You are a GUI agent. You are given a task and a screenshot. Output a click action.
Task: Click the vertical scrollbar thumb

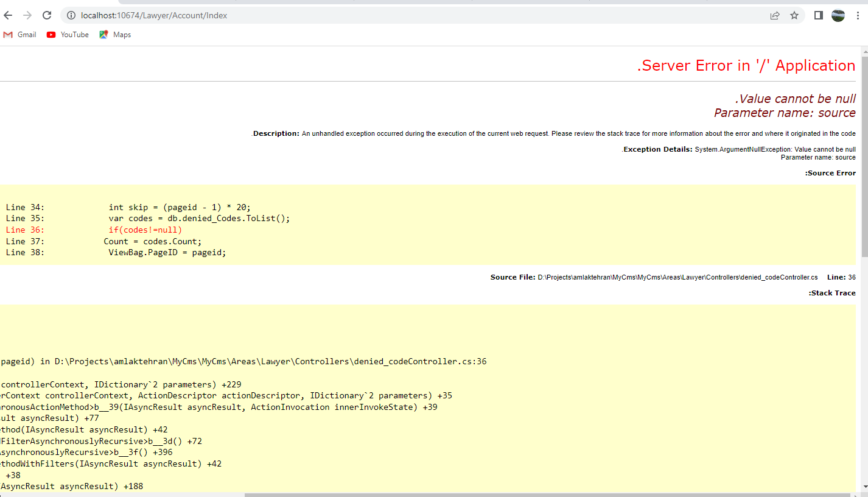tap(864, 155)
